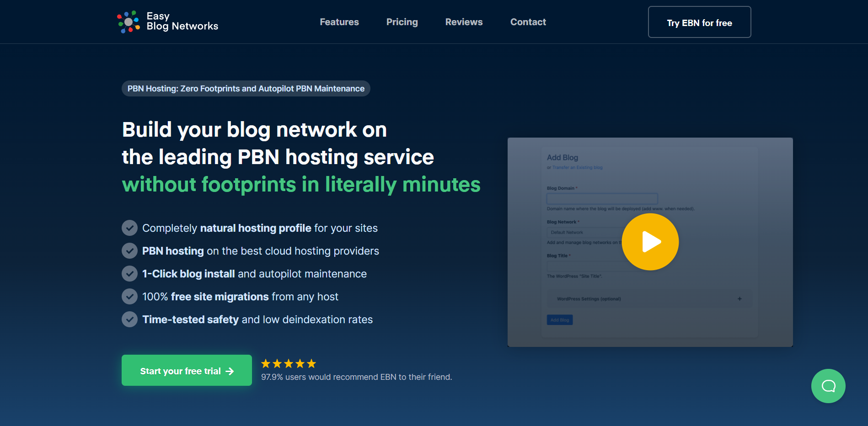Click the Blog Domain field in preview
868x426 pixels.
(x=602, y=199)
